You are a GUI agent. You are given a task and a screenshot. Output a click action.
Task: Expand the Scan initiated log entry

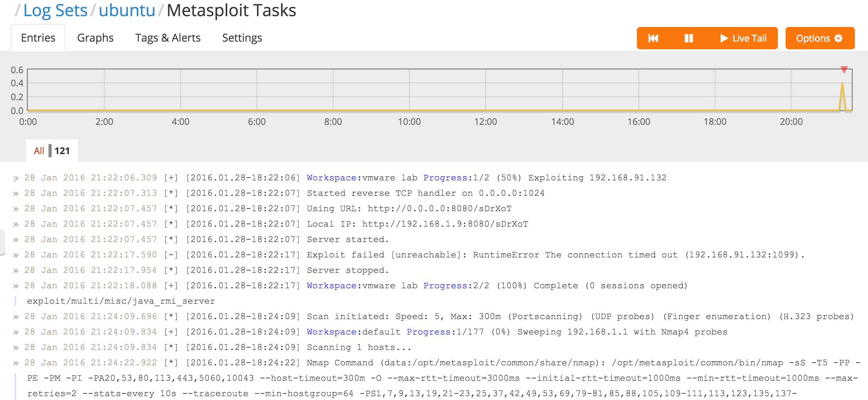16,317
